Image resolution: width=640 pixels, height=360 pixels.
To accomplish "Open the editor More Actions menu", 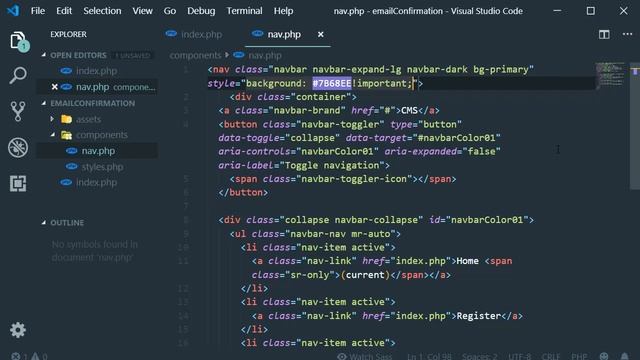I will coord(627,34).
